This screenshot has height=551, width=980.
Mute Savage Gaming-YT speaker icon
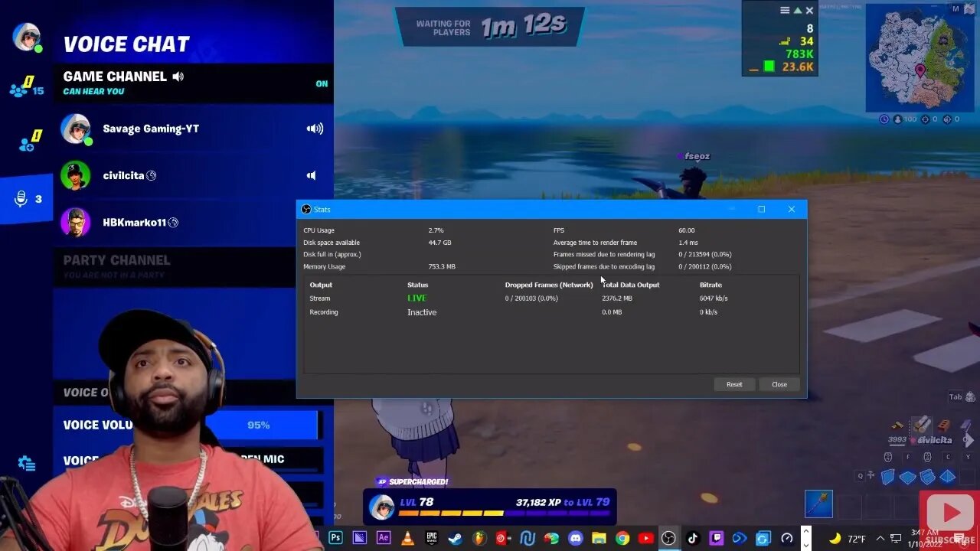tap(315, 129)
